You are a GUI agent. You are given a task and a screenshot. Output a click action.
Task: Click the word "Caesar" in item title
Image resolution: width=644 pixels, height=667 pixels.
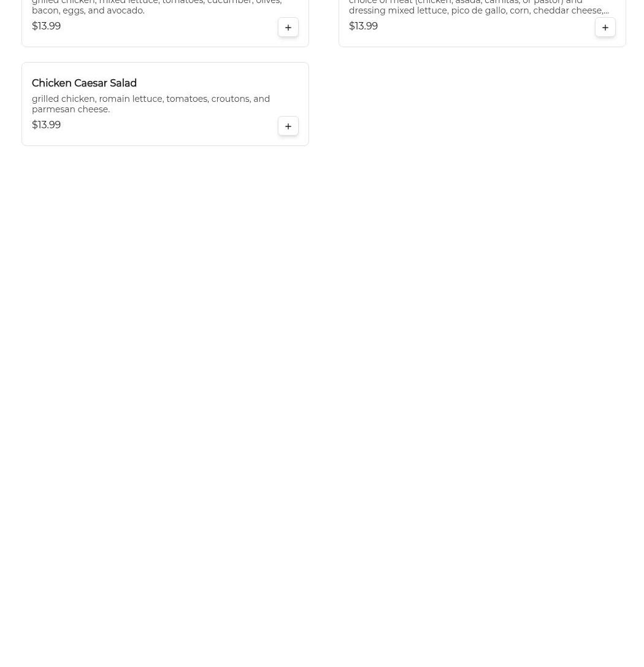point(91,83)
